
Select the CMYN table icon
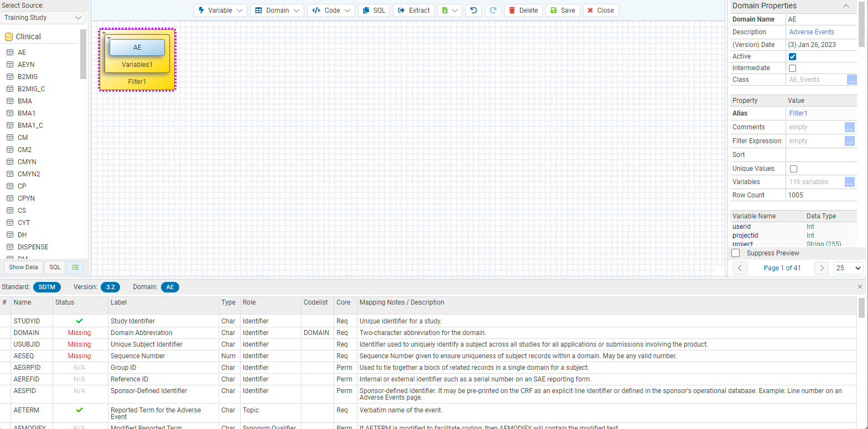coord(10,162)
